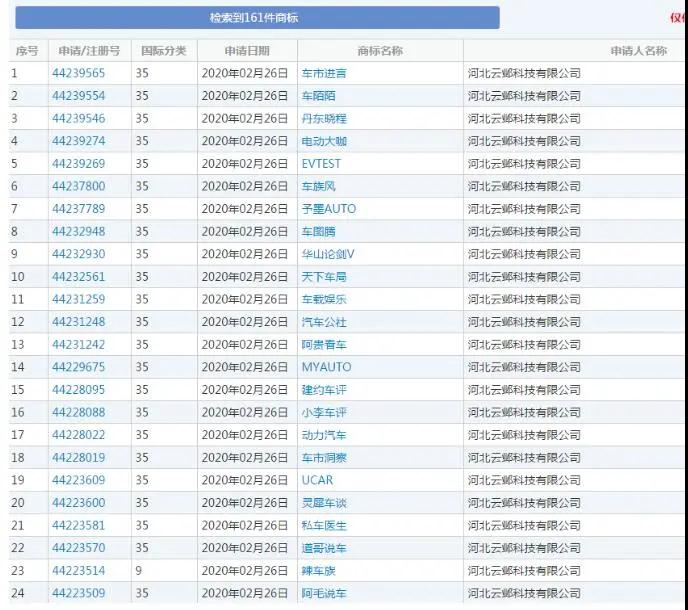Open application number 44239546

click(79, 118)
